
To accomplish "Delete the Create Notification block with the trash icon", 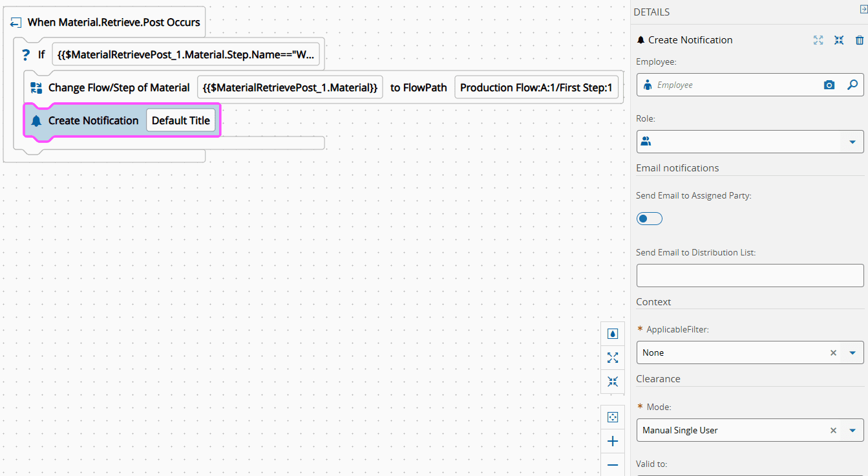I will point(859,40).
